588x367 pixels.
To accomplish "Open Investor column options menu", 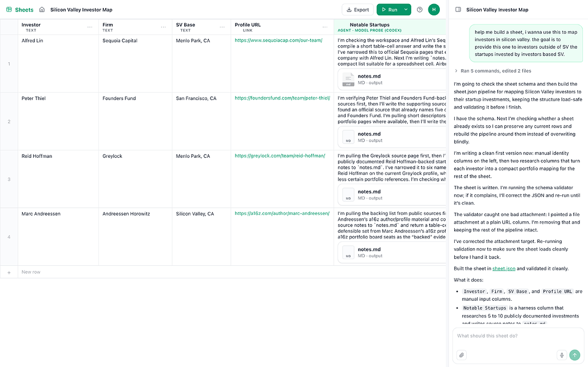I will coord(90,27).
